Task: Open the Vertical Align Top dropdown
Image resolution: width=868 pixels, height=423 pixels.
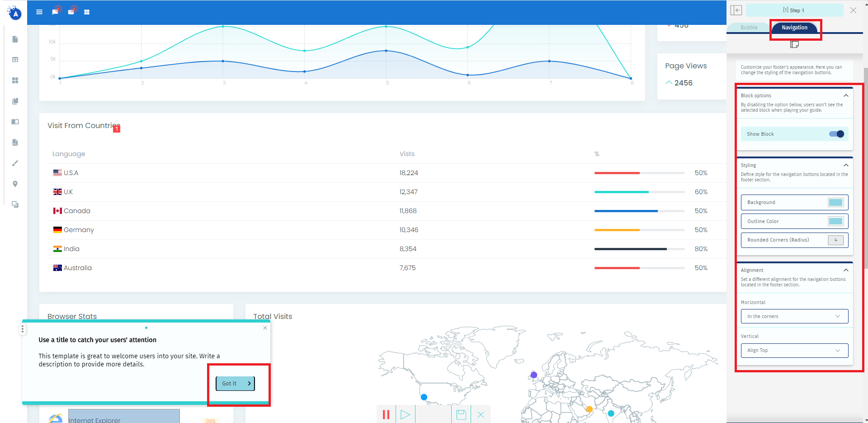Action: (x=794, y=351)
